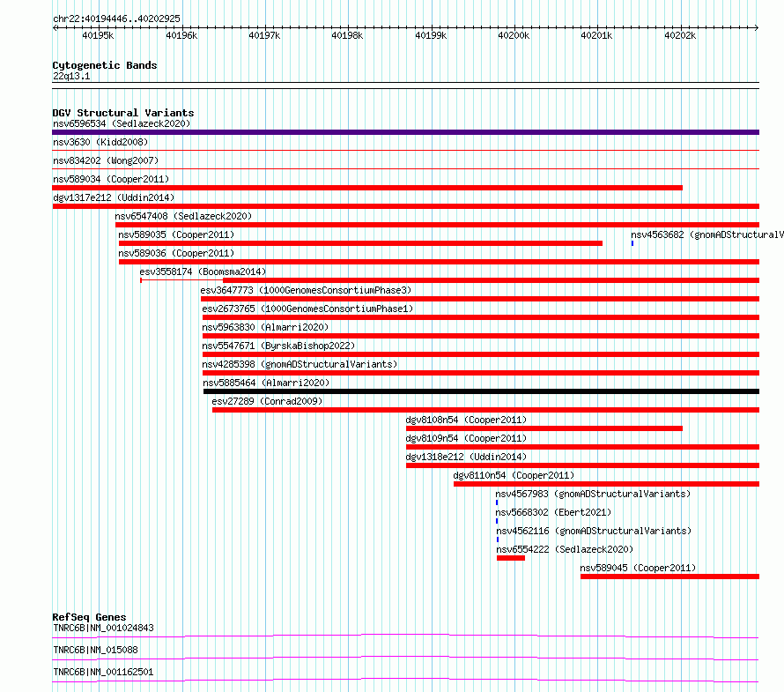Select the 22q13.1 band label
Screen dimensions: 784x692
(x=71, y=76)
